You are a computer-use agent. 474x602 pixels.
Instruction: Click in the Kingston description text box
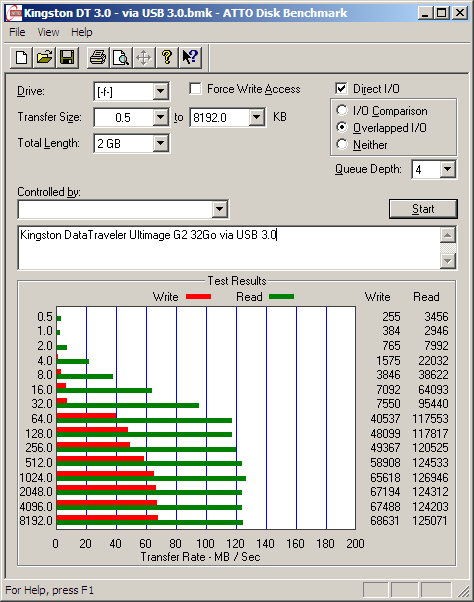(229, 248)
